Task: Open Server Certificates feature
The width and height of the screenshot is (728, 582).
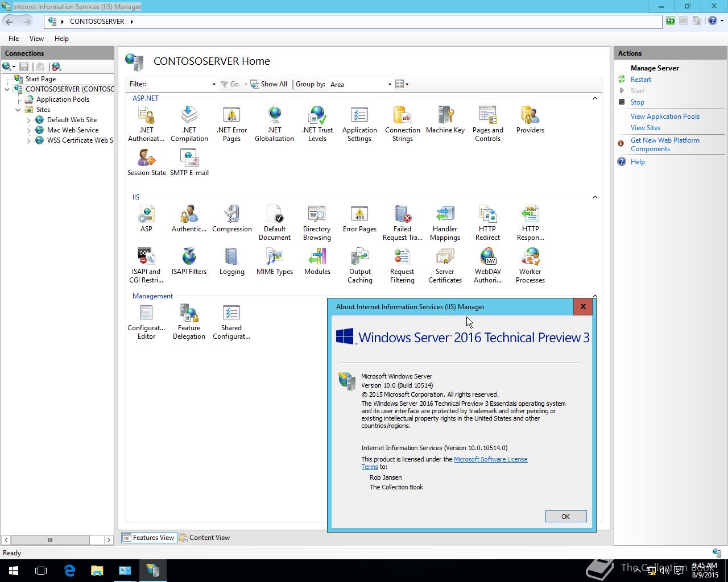Action: (445, 265)
